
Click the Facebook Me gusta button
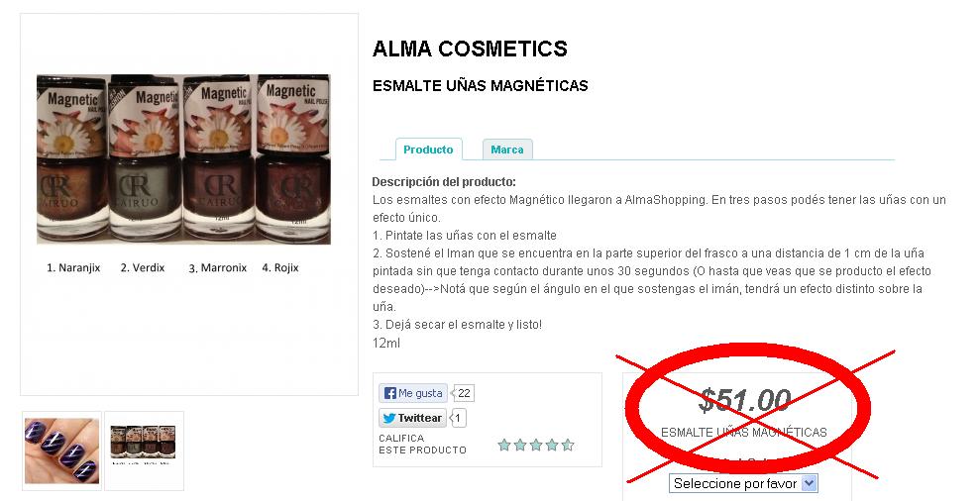click(413, 393)
